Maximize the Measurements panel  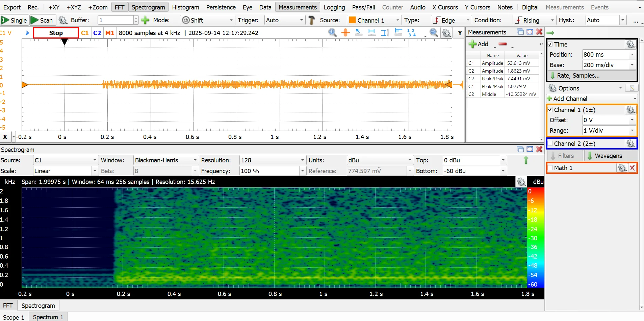530,32
